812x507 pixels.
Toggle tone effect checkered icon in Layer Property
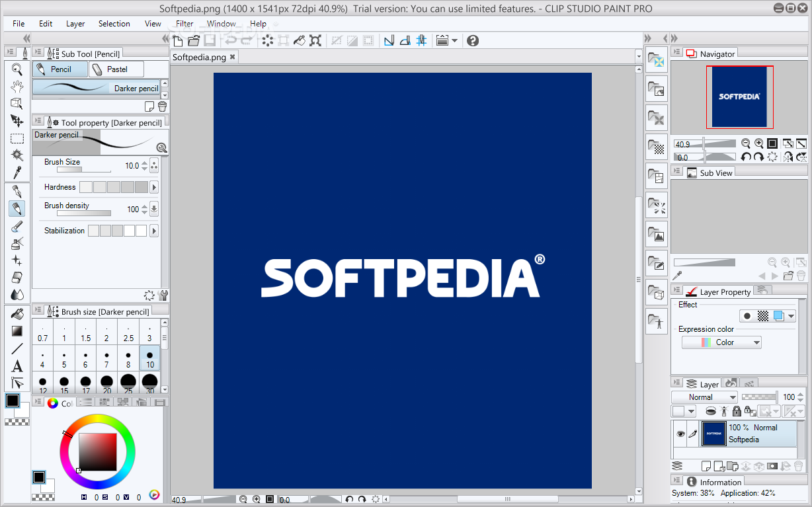763,316
